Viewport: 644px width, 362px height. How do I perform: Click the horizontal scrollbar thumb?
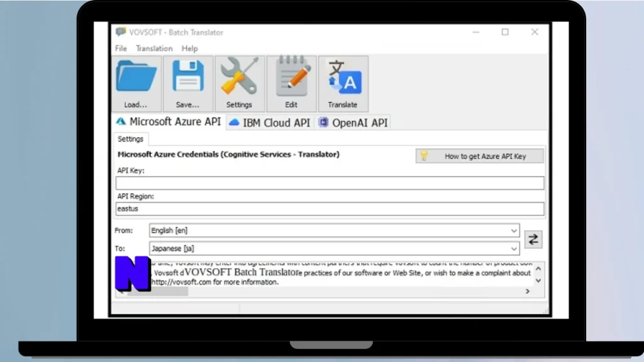click(158, 292)
